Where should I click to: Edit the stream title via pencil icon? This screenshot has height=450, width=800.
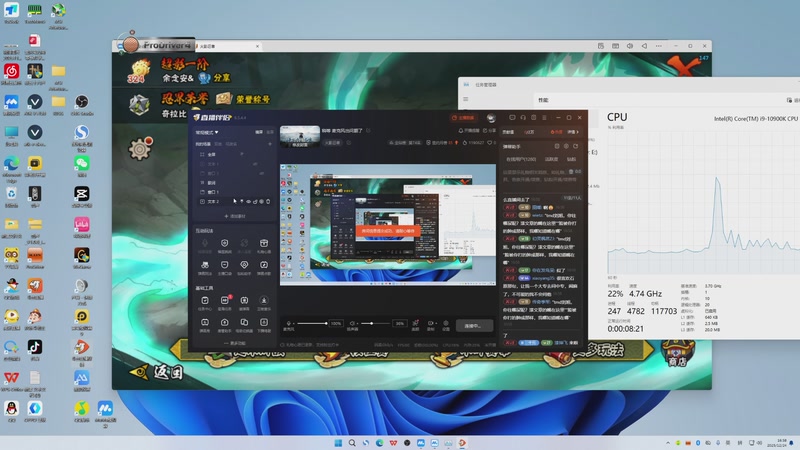coord(368,131)
